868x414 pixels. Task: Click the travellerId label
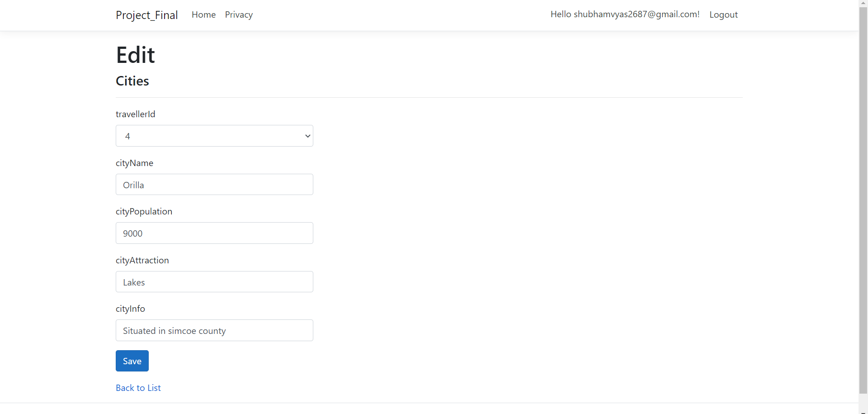(x=135, y=114)
